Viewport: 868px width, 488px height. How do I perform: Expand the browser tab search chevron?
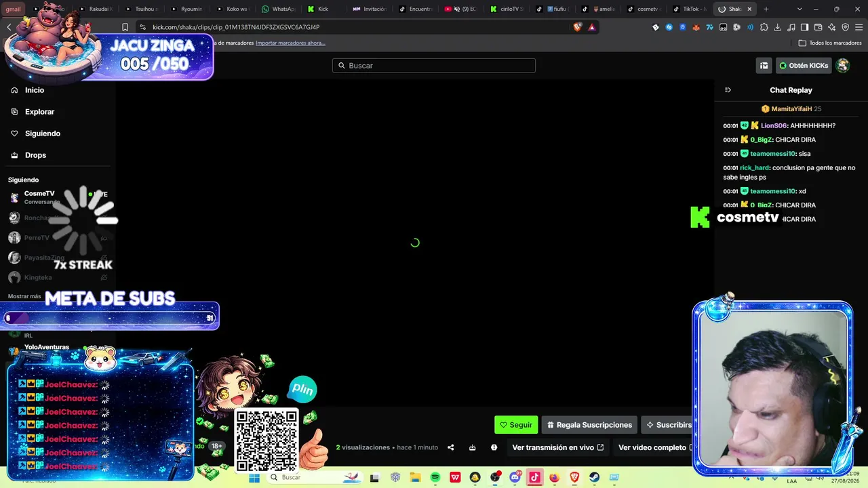coord(800,9)
